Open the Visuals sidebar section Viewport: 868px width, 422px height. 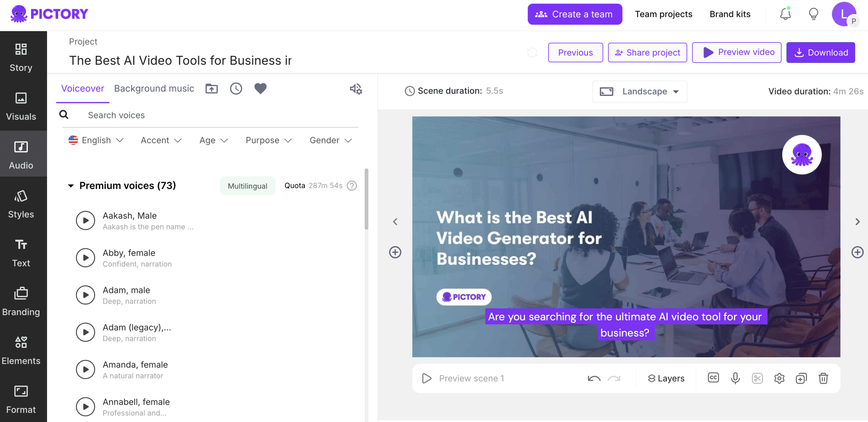coord(21,106)
